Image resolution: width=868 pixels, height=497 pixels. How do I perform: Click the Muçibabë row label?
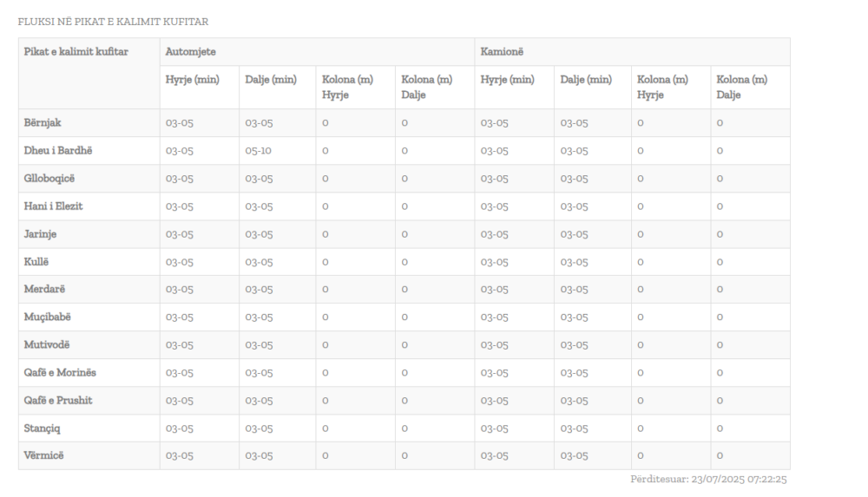(48, 317)
